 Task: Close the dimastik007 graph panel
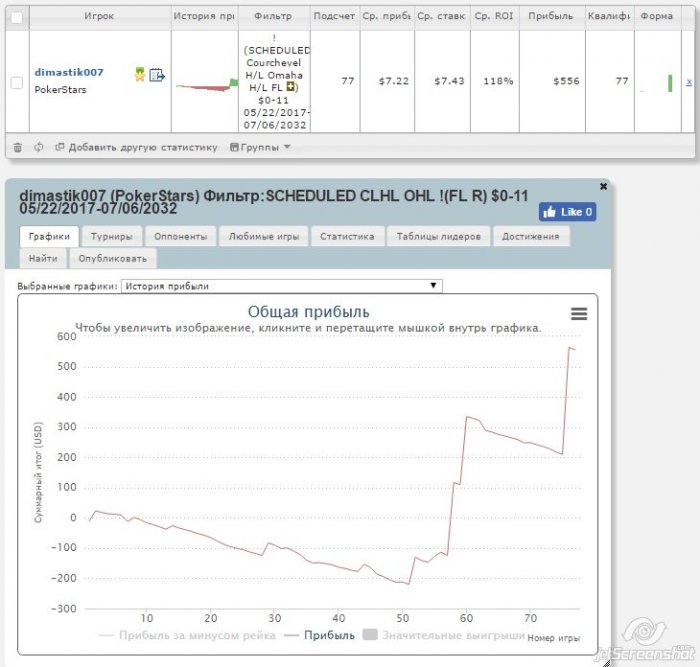(x=603, y=186)
